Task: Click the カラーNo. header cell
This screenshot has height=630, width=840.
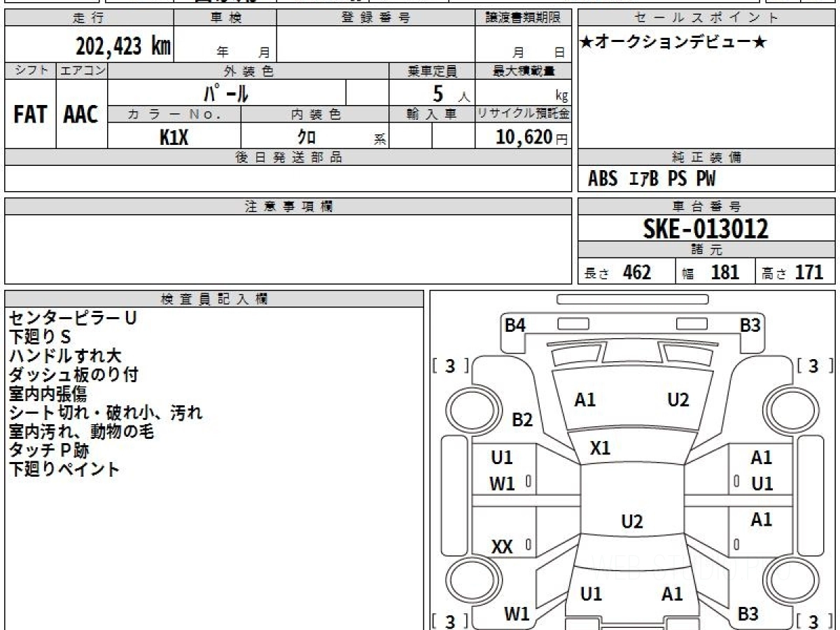Action: pyautogui.click(x=174, y=114)
